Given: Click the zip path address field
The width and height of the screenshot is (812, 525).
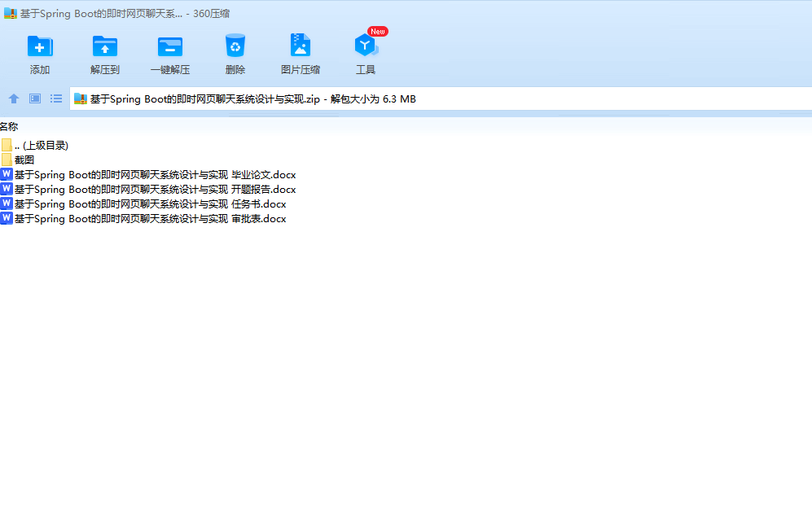Looking at the screenshot, I should pyautogui.click(x=441, y=98).
